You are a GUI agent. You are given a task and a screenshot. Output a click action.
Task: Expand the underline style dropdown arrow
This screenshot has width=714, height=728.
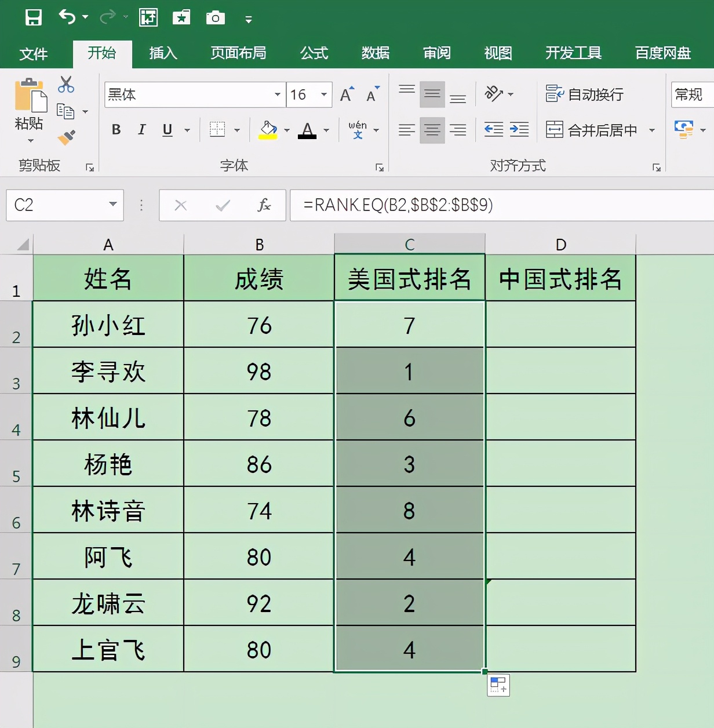(x=187, y=130)
